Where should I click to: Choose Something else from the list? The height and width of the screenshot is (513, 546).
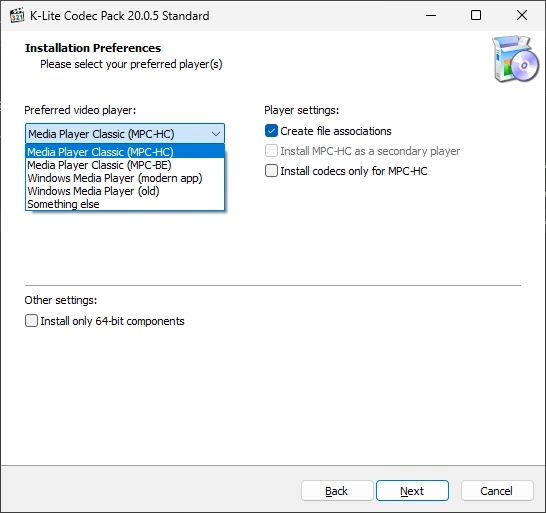pyautogui.click(x=125, y=204)
